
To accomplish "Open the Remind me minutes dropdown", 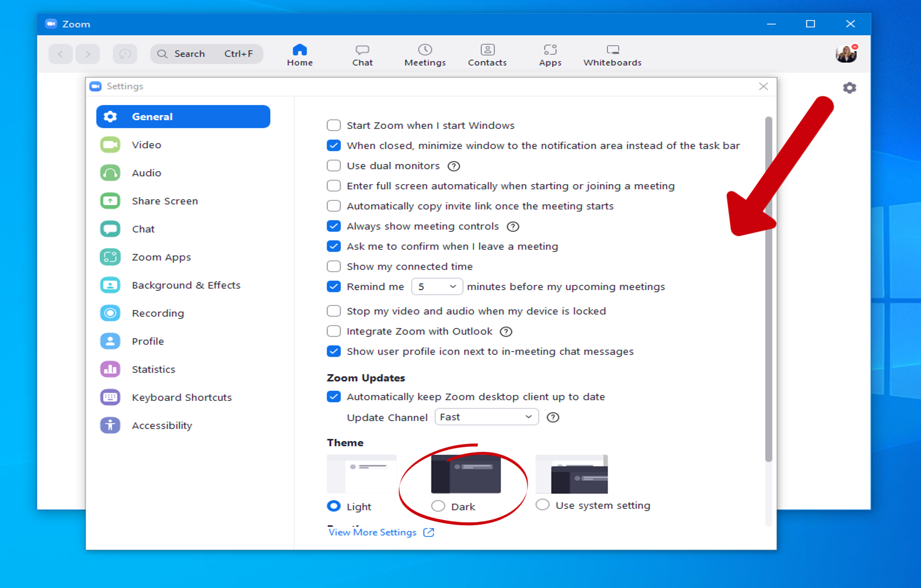I will (x=437, y=286).
